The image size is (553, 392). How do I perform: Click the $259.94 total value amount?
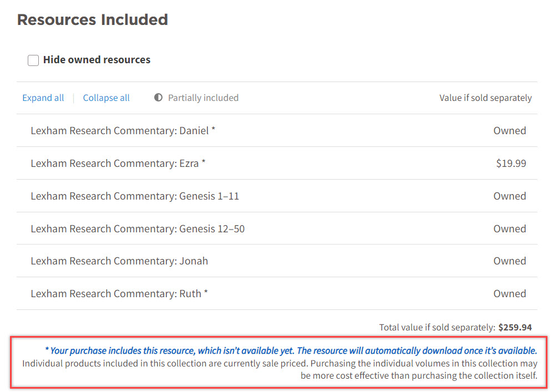click(515, 328)
